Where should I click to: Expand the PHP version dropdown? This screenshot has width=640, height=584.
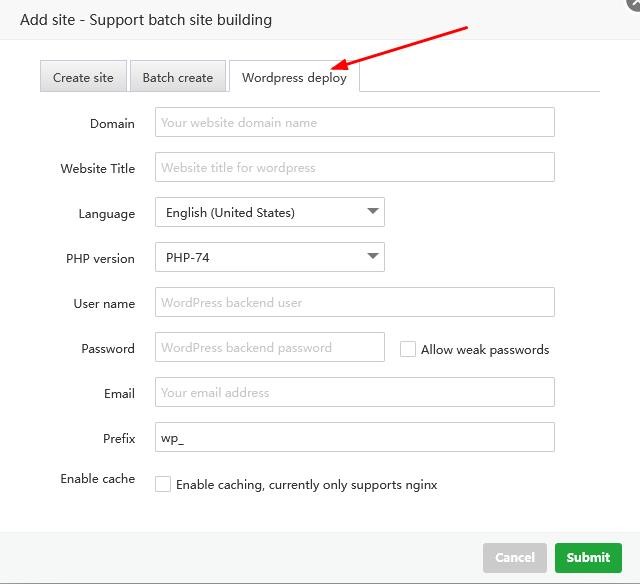point(269,257)
